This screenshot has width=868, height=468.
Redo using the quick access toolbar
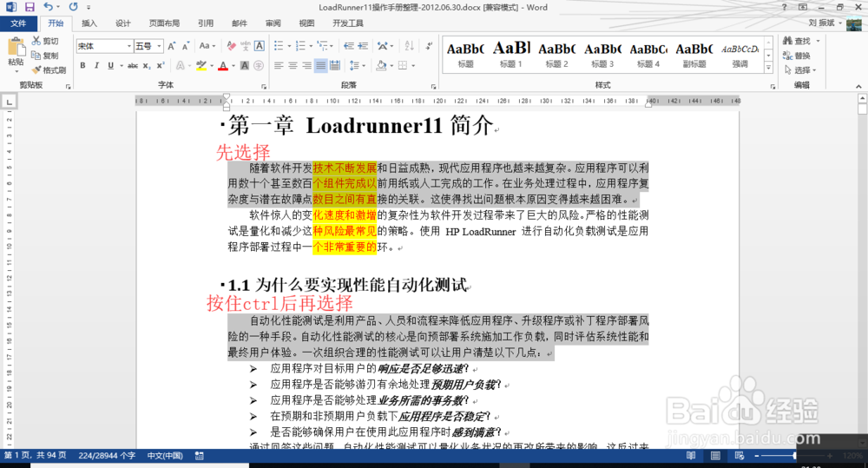[73, 7]
